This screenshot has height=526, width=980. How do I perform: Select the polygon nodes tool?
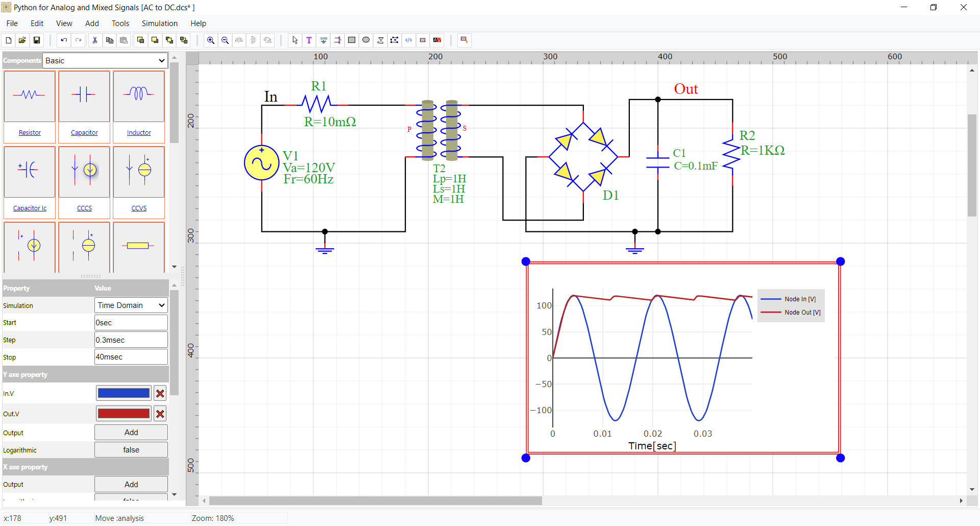tap(395, 40)
